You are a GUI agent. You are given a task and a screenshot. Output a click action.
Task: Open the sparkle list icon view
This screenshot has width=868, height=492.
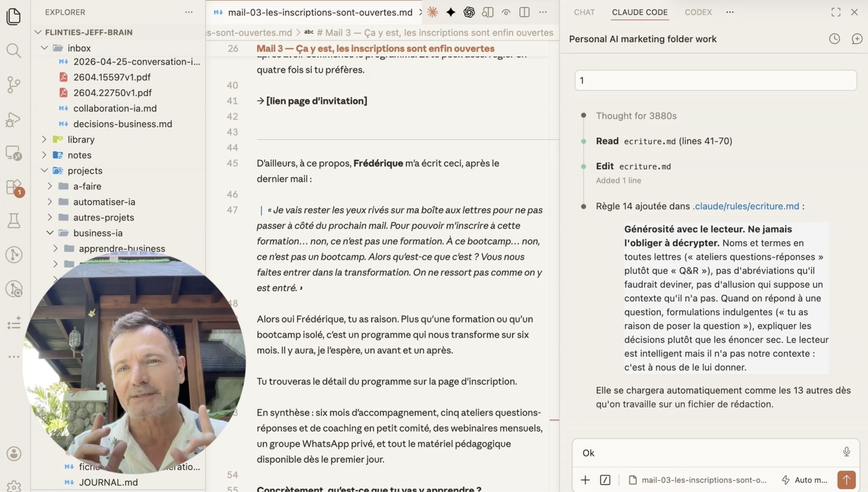click(x=14, y=323)
